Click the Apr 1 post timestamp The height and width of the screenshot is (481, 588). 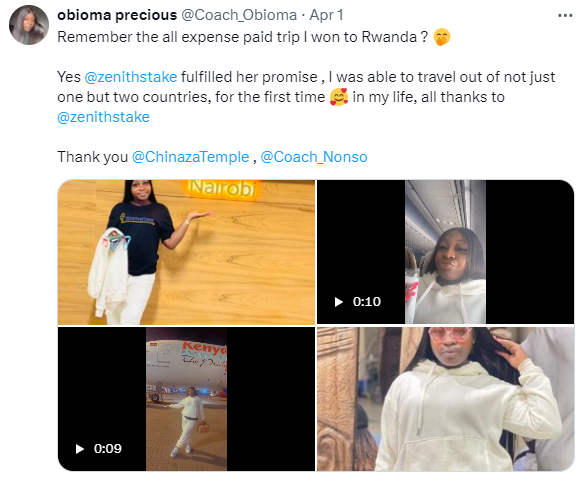[326, 15]
